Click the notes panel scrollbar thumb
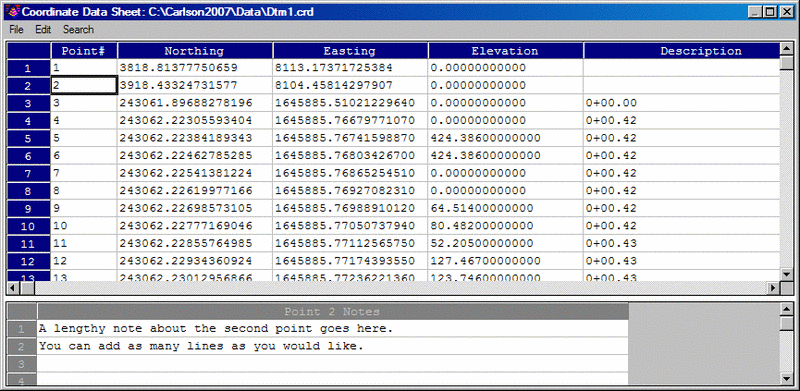 pyautogui.click(x=787, y=323)
